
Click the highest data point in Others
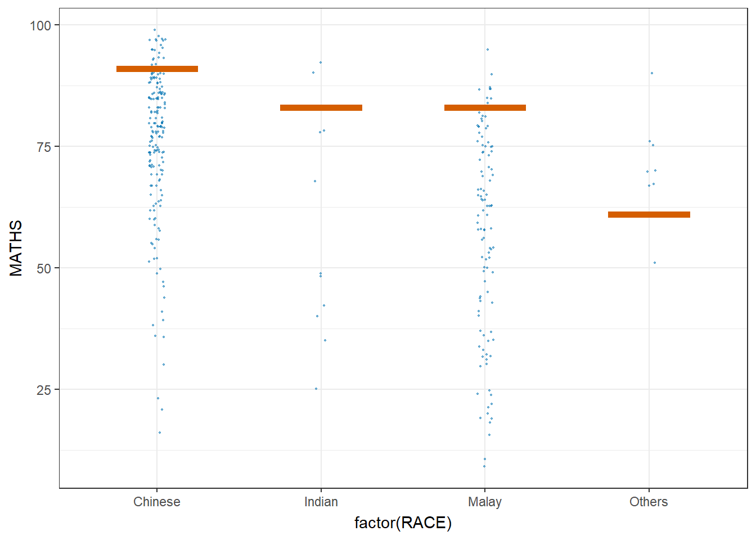click(x=652, y=73)
